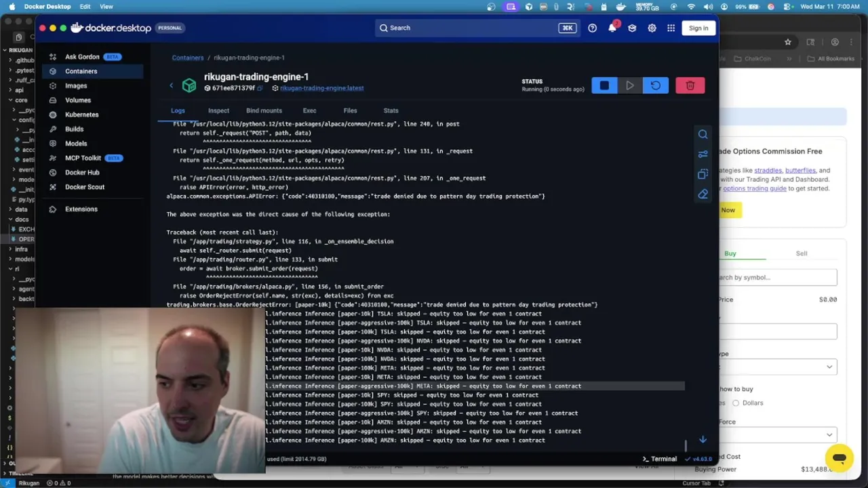Open Docker Hub section
This screenshot has width=868, height=488.
82,172
